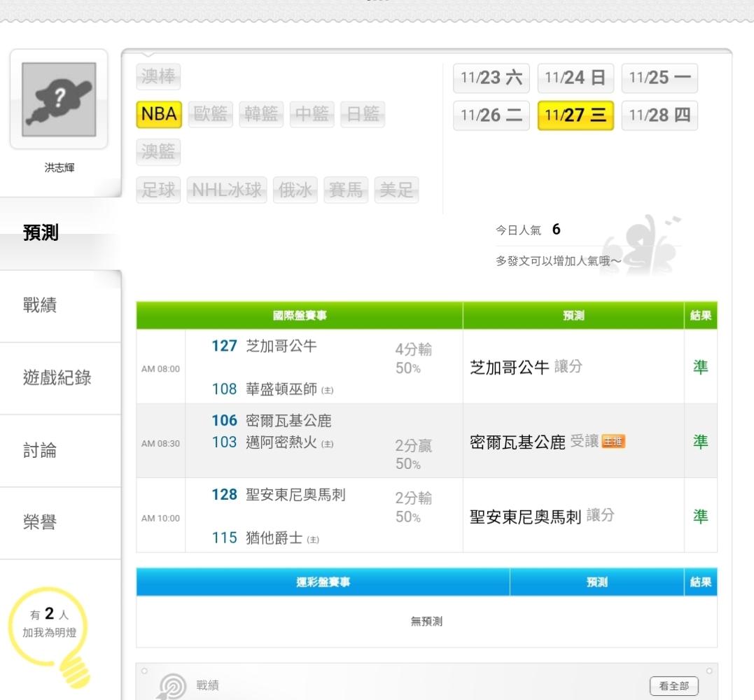Click the target icon beside 戰績 header
The width and height of the screenshot is (754, 700).
[172, 686]
